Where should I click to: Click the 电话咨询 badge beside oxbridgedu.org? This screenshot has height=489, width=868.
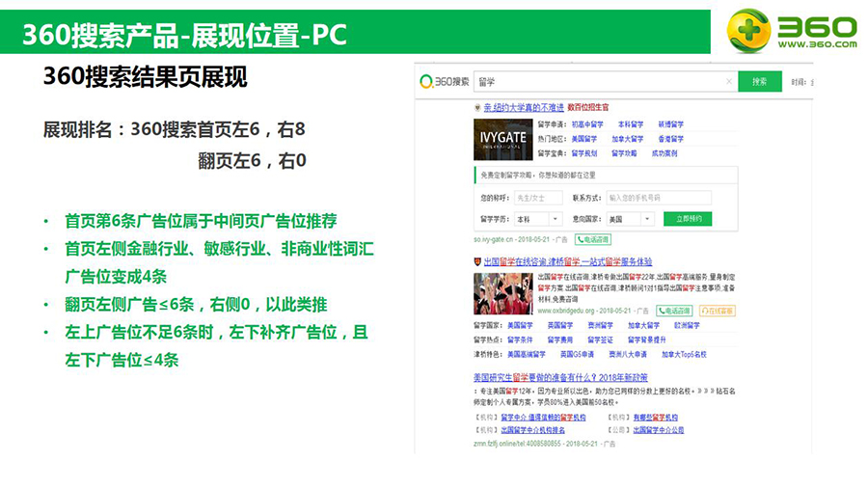pos(674,311)
